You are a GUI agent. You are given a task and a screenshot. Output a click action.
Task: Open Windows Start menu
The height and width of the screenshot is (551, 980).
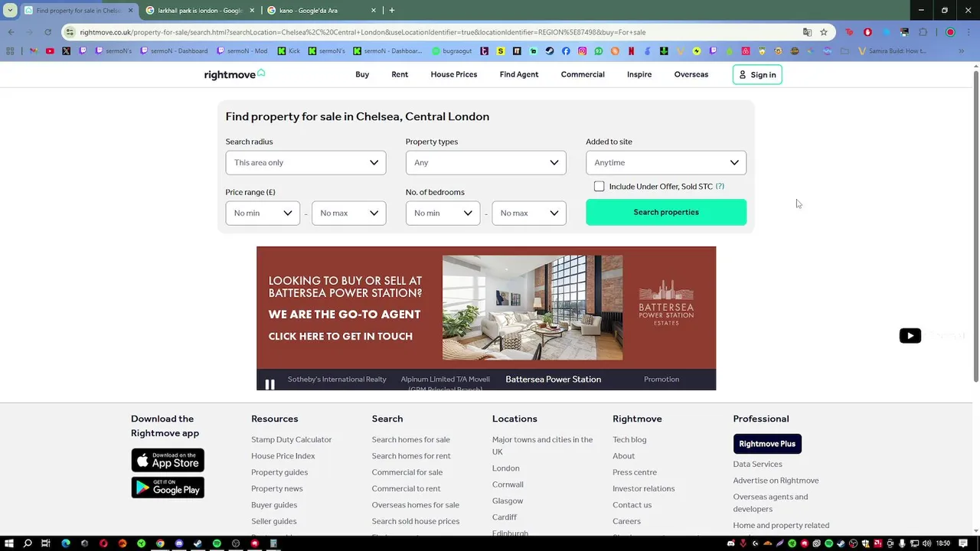(x=8, y=543)
